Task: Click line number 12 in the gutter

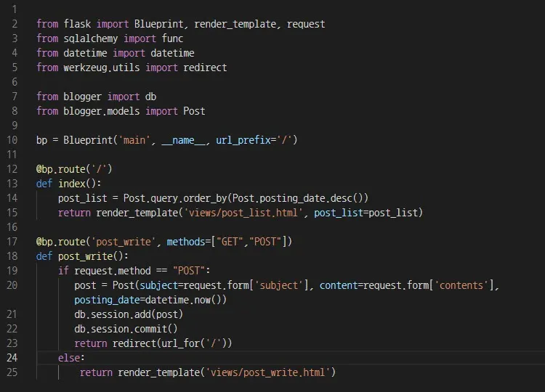Action: click(x=11, y=169)
